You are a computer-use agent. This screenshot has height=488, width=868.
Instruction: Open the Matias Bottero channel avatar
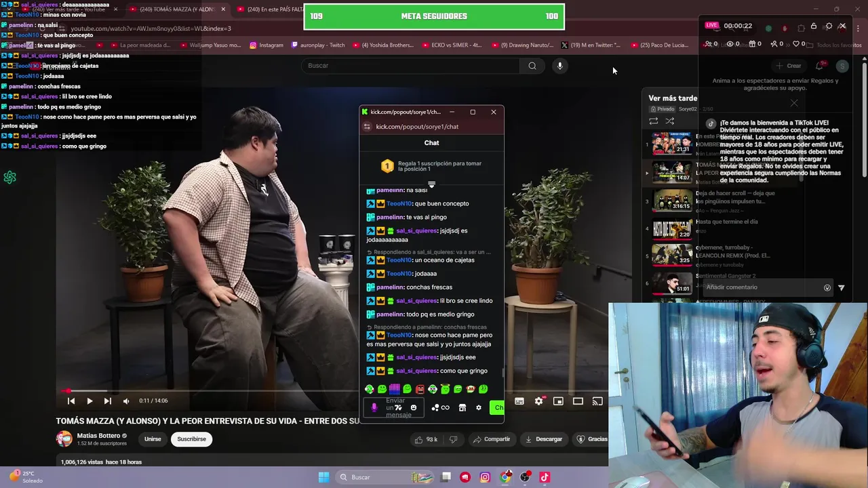coord(64,439)
